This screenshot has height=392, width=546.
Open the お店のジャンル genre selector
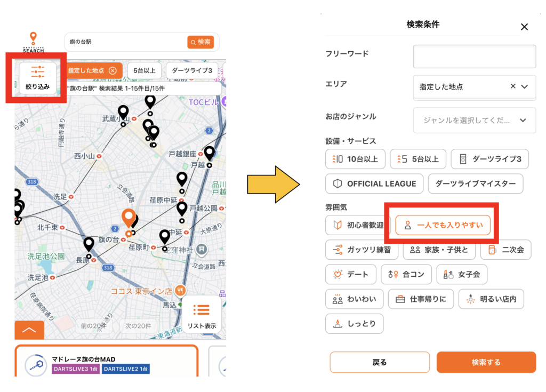474,121
